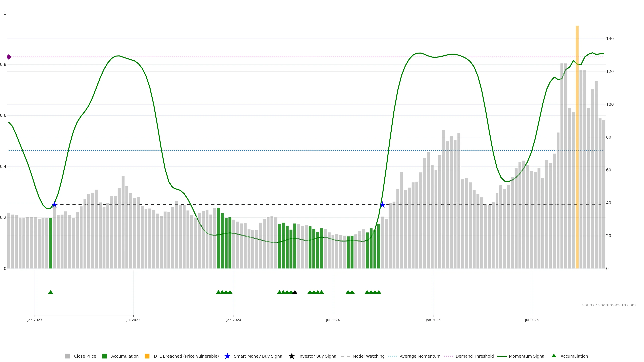
Task: Click the Accumulation triangle legend icon
Action: point(554,356)
